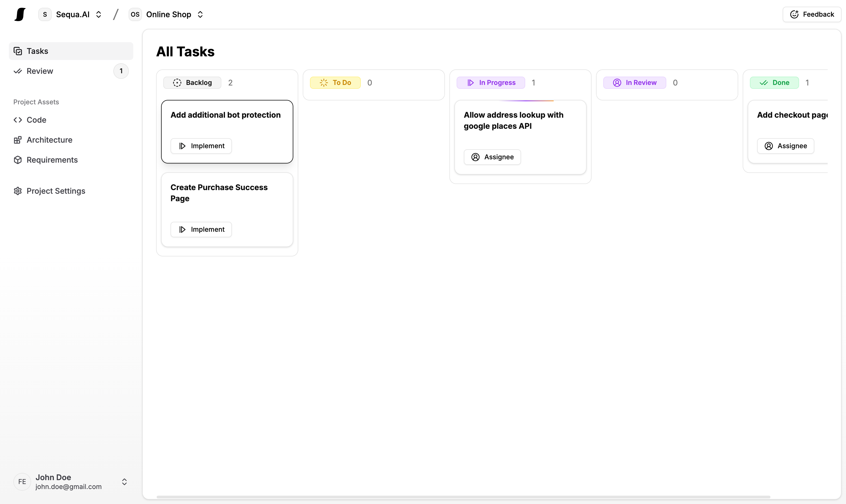Click the Backlog dashed circle icon
The height and width of the screenshot is (504, 846).
click(177, 82)
